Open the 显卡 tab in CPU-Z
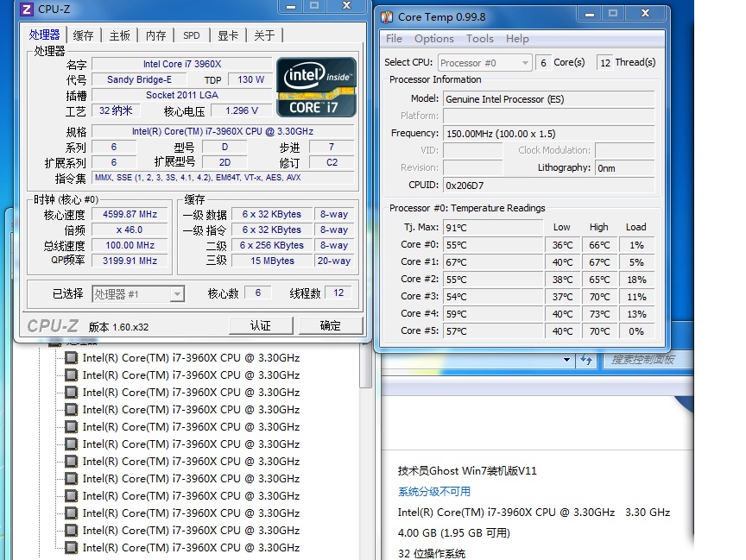This screenshot has width=746, height=560. point(228,35)
